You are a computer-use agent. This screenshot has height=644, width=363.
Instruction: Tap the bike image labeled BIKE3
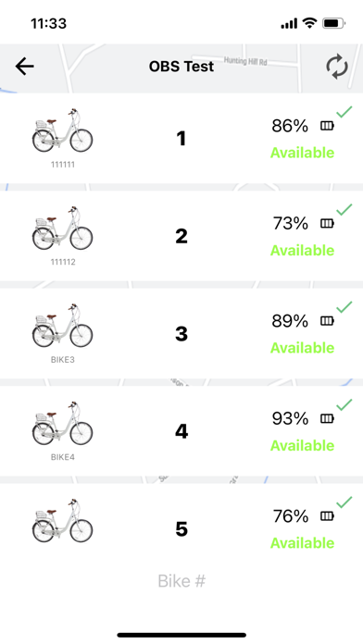[62, 326]
